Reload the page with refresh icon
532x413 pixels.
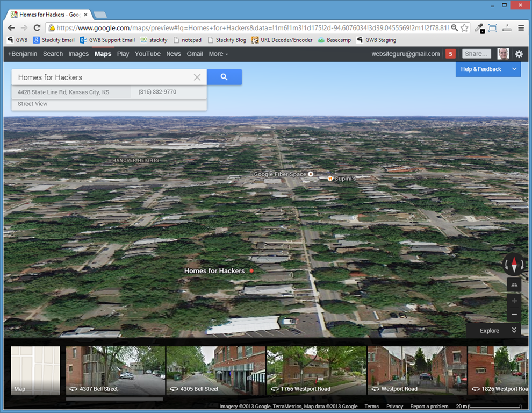point(37,28)
